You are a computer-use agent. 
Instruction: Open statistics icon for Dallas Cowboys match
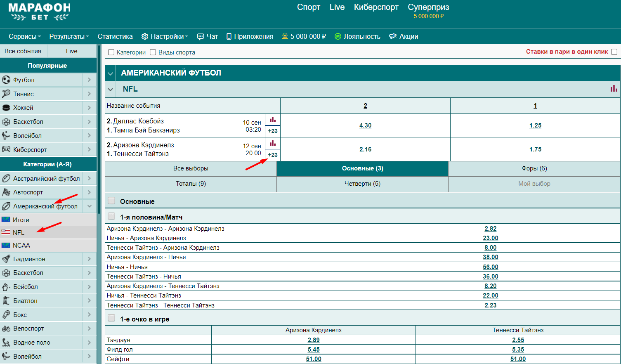273,120
